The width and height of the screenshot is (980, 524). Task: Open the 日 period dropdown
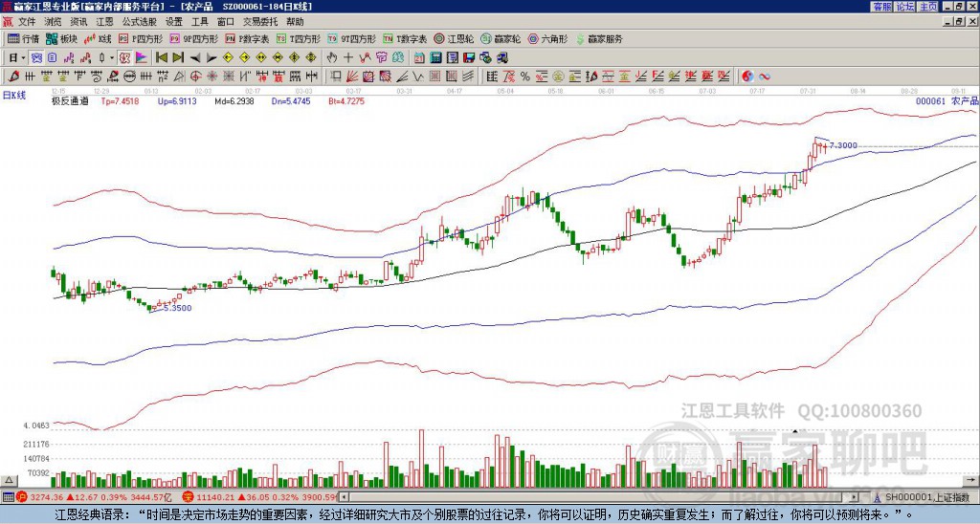point(17,58)
